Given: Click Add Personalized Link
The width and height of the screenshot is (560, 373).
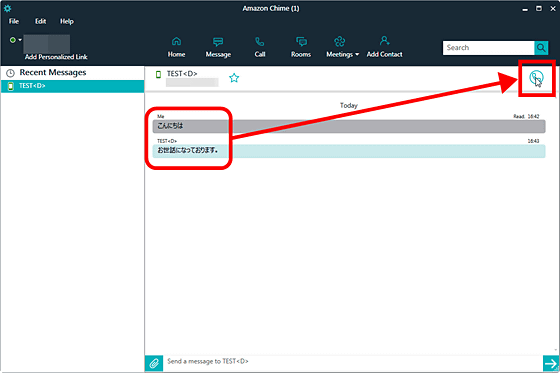Looking at the screenshot, I should coord(56,57).
